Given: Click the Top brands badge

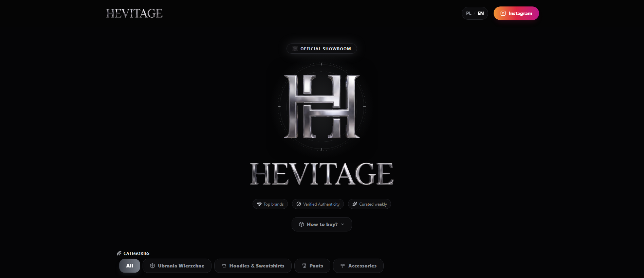Looking at the screenshot, I should (x=270, y=204).
